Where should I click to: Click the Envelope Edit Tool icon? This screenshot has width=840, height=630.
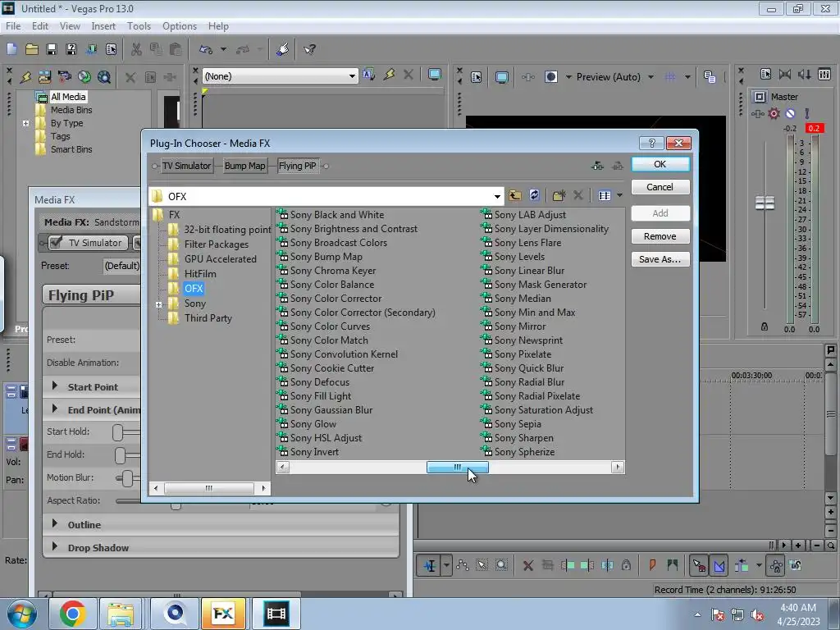(x=463, y=565)
